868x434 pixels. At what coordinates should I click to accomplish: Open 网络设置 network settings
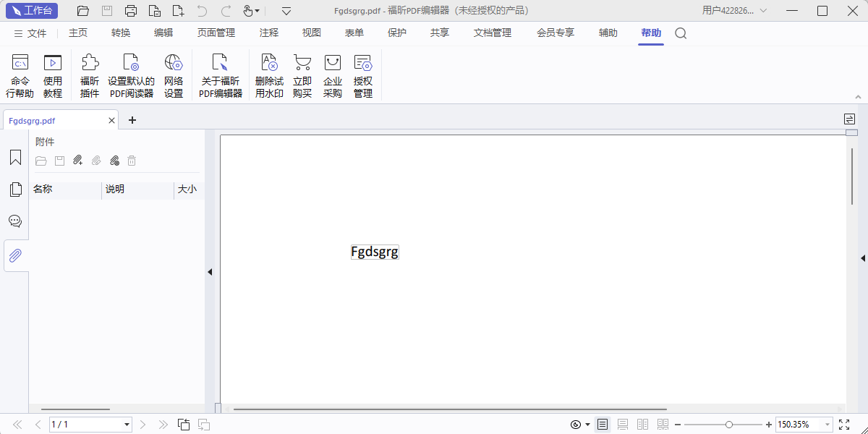[x=174, y=75]
